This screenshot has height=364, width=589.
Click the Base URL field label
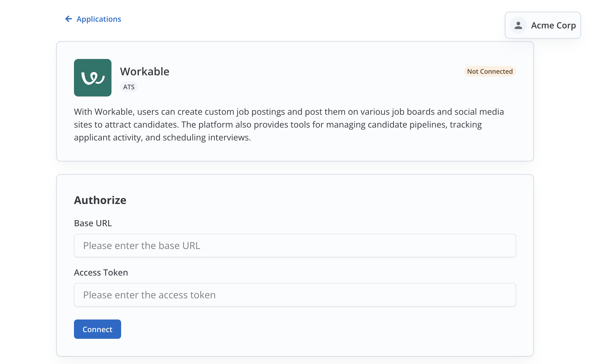93,223
